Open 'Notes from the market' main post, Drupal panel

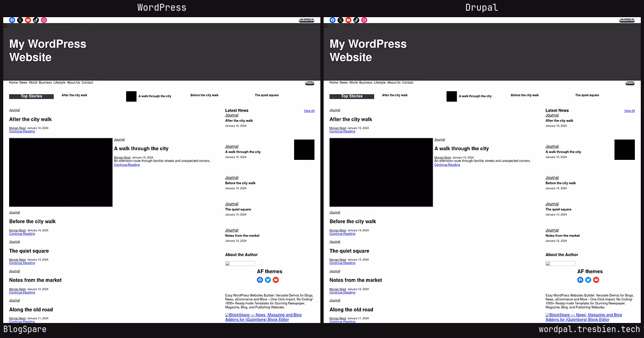[x=356, y=280]
